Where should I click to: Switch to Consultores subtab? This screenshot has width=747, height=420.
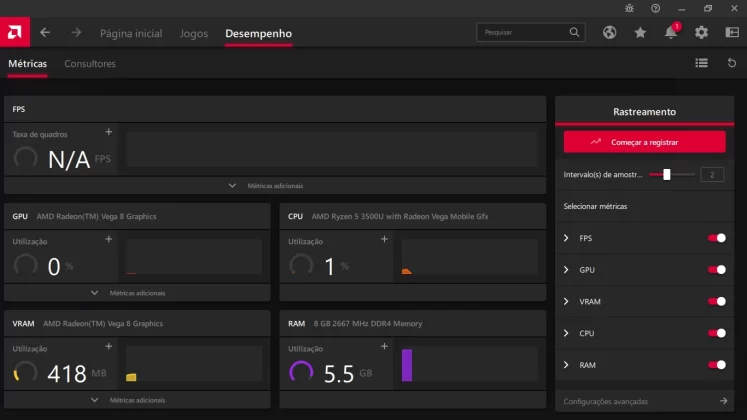pyautogui.click(x=90, y=63)
